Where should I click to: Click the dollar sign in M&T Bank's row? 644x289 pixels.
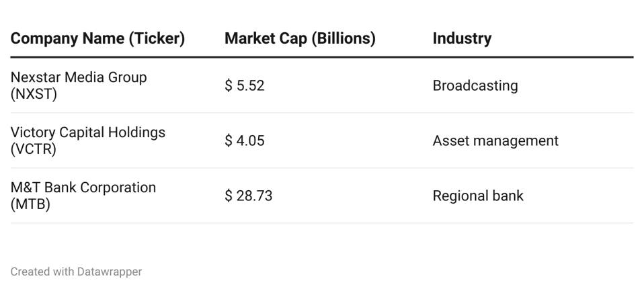point(229,196)
